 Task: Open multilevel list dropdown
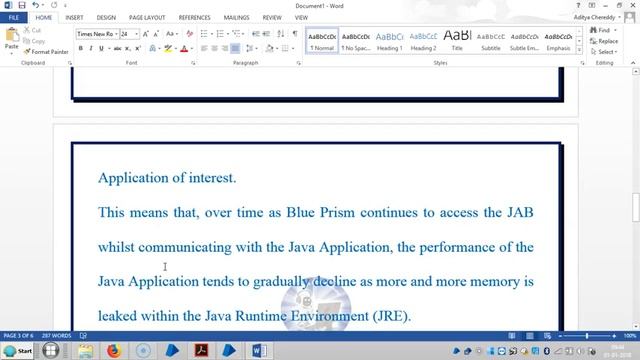pyautogui.click(x=243, y=34)
